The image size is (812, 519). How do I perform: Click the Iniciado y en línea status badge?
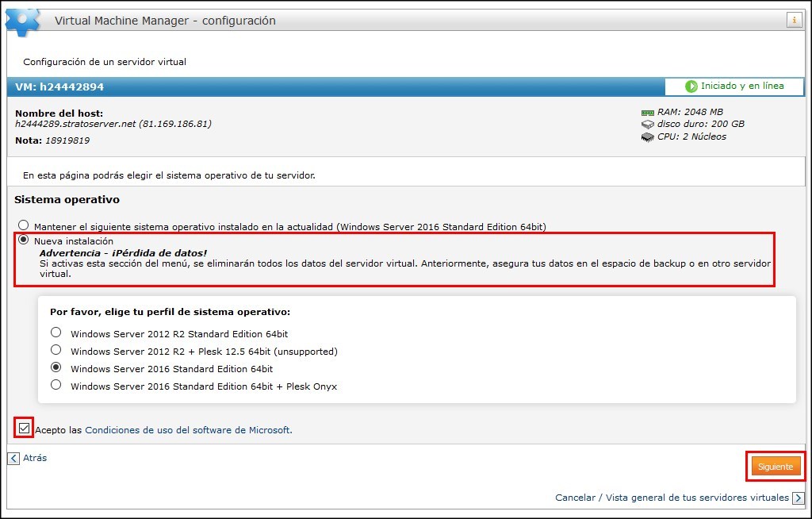735,87
